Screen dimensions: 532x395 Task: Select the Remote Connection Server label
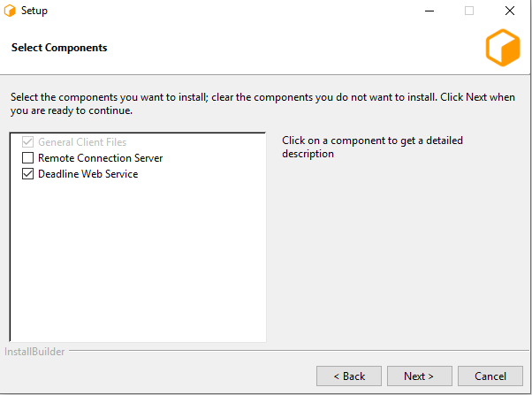[x=100, y=158]
